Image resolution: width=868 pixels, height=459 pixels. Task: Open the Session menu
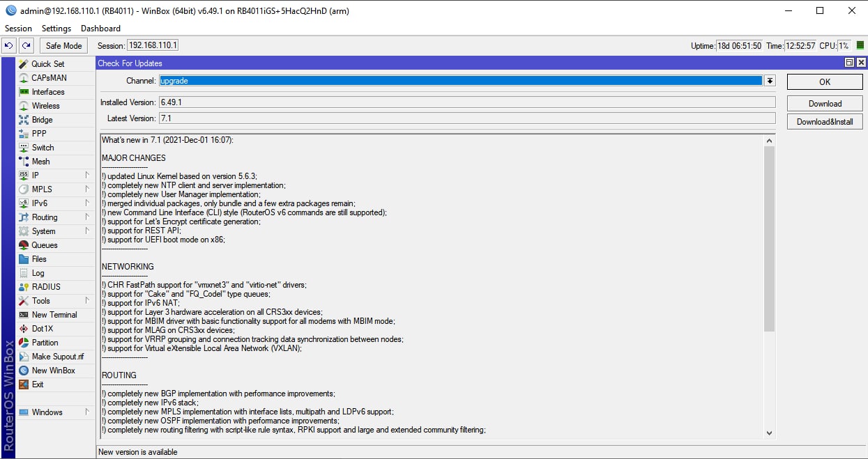[18, 29]
